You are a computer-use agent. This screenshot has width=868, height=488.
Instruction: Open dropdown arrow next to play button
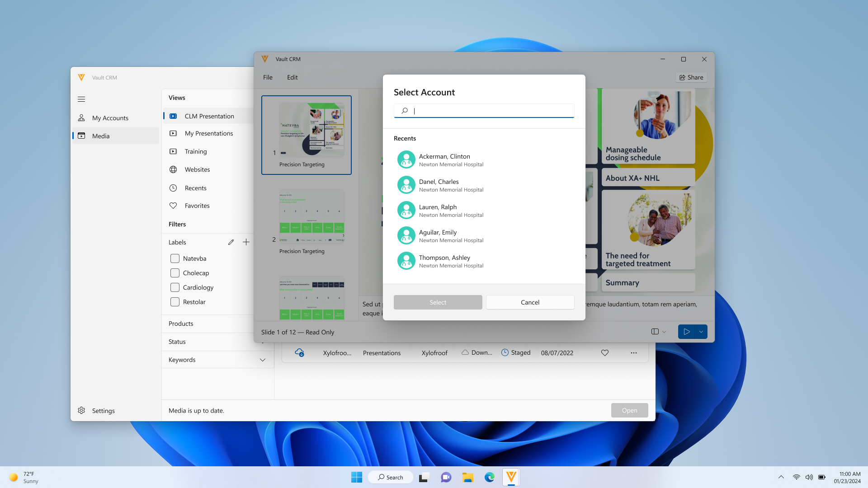pyautogui.click(x=701, y=332)
